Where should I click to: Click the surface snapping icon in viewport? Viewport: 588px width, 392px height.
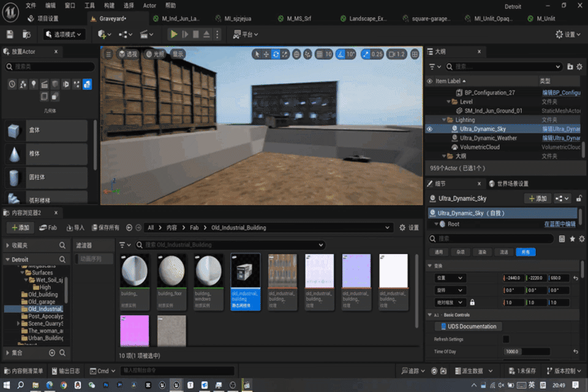tap(307, 55)
